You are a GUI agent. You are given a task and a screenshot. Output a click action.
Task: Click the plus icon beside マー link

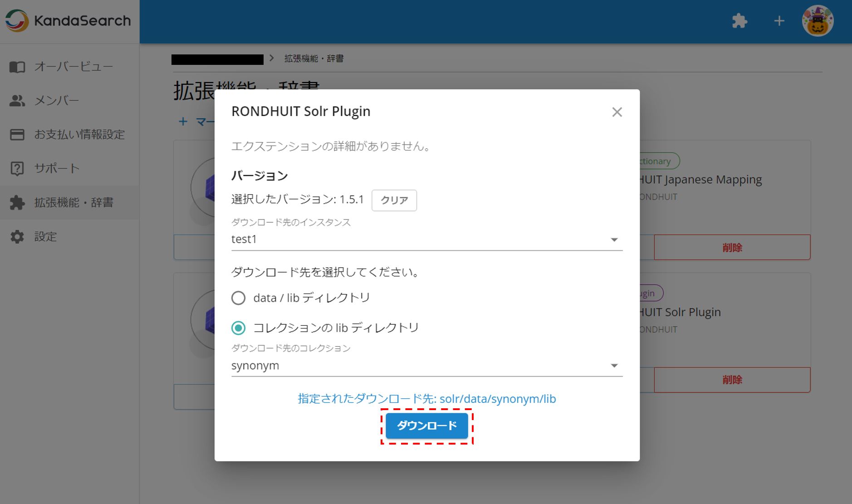click(x=183, y=122)
